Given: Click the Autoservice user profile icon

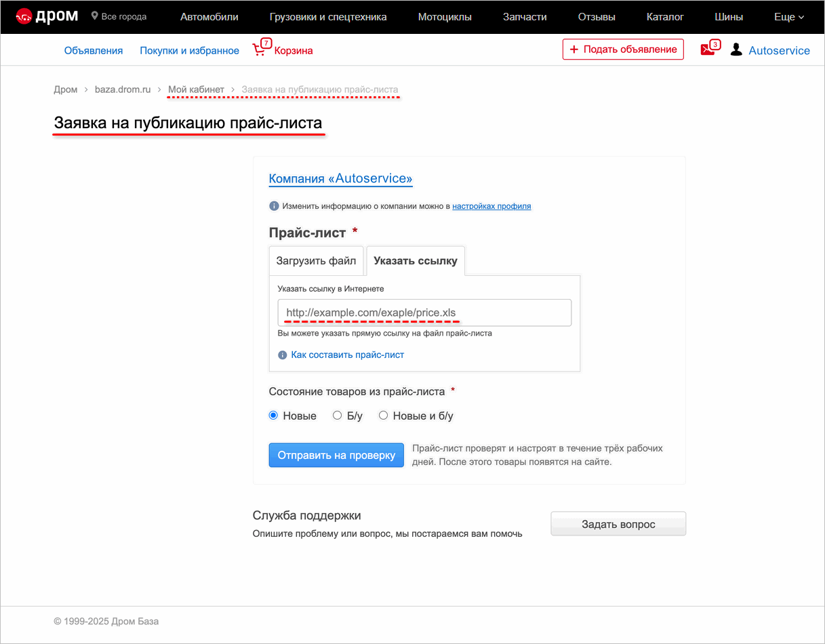Looking at the screenshot, I should 736,49.
